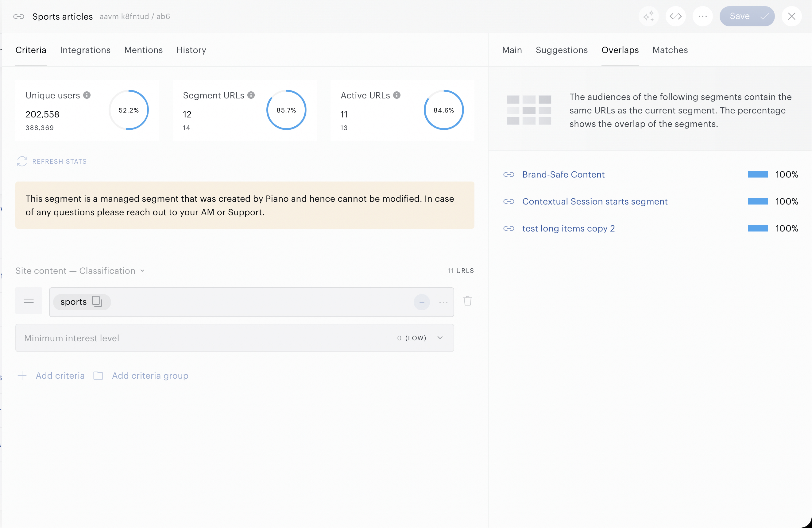812x528 pixels.
Task: Click the link icon beside Sports articles title
Action: pos(19,16)
